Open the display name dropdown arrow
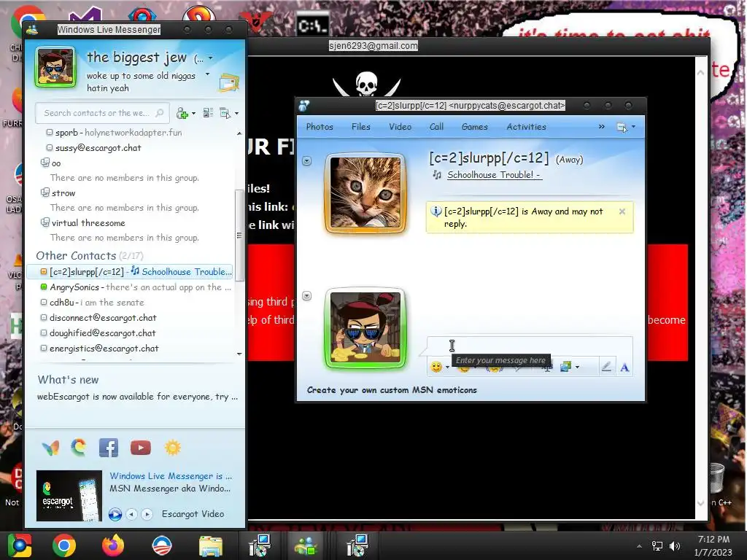Viewport: 747px width, 560px height. point(210,58)
